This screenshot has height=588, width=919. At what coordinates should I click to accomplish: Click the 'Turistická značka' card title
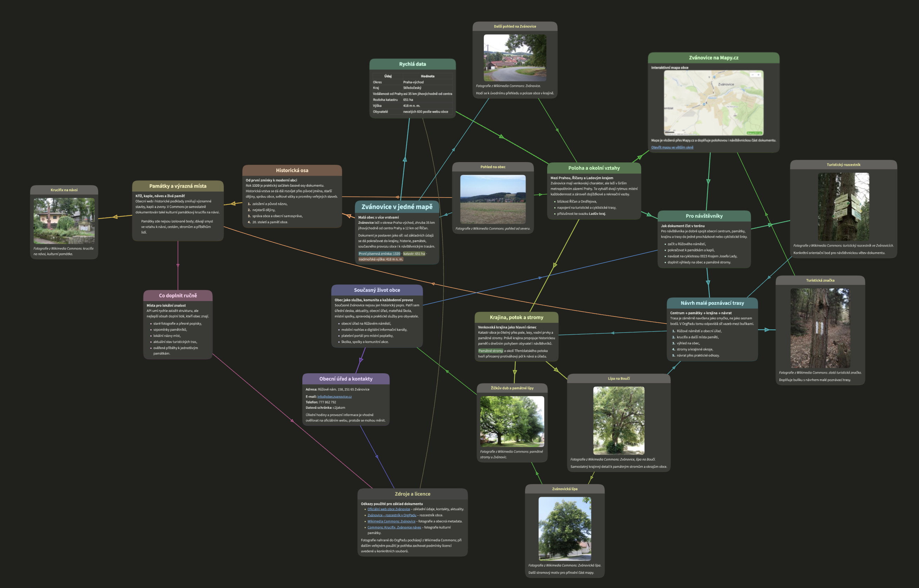pyautogui.click(x=820, y=281)
